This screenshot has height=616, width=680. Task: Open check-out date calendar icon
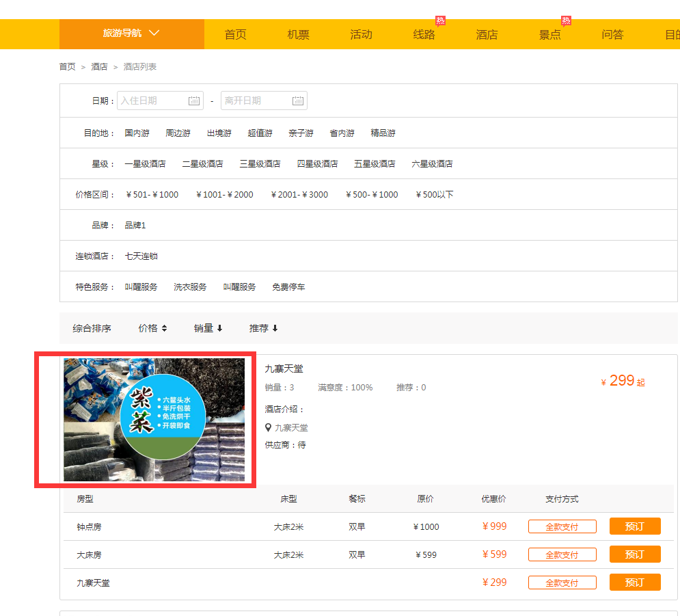[298, 101]
